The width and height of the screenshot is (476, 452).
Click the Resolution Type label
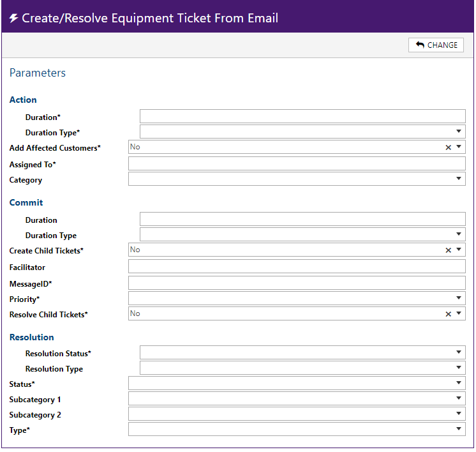(x=54, y=369)
